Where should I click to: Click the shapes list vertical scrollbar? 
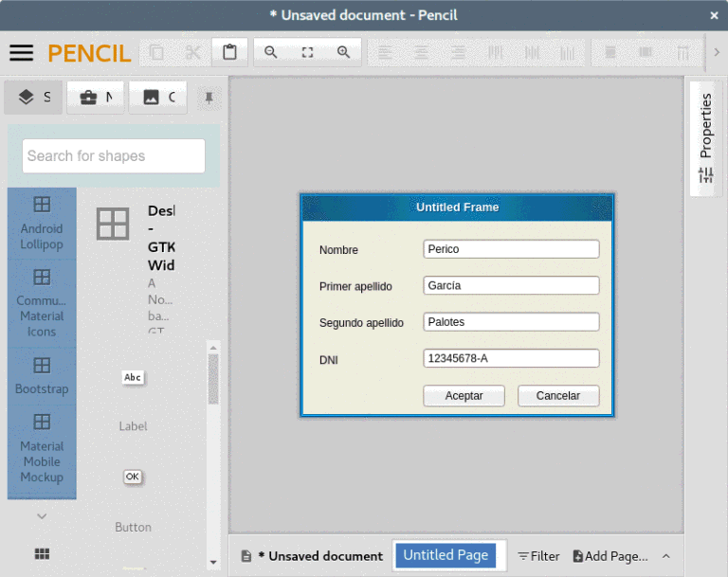[213, 379]
